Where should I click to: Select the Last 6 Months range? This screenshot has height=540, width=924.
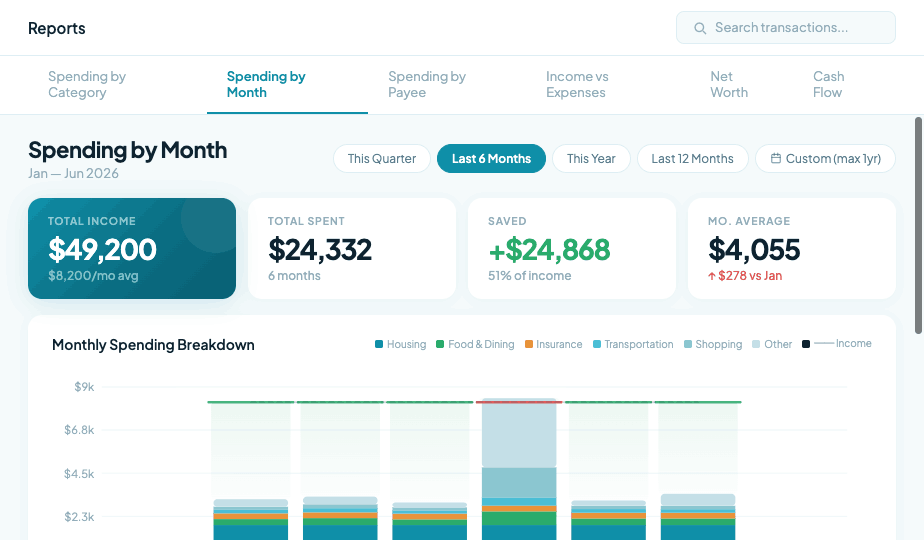point(491,159)
